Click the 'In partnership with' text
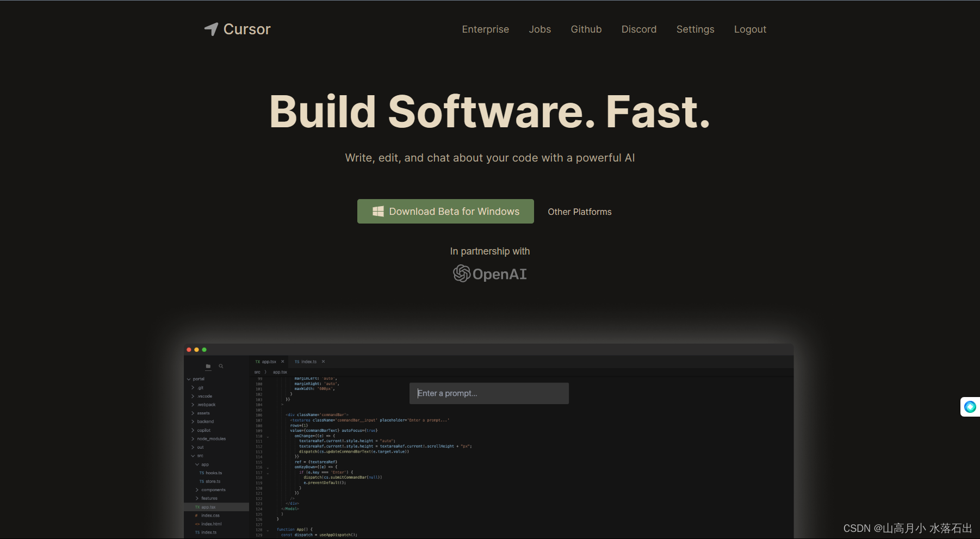 [490, 251]
